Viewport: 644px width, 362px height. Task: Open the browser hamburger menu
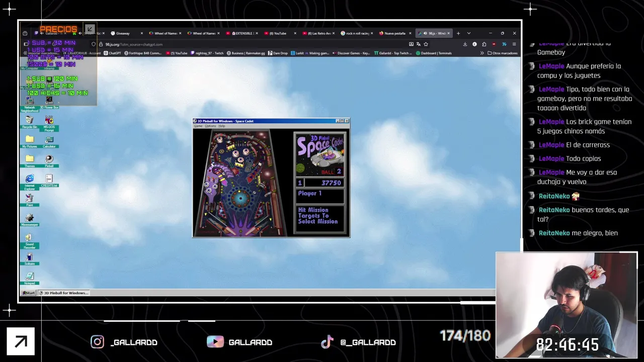[x=514, y=44]
